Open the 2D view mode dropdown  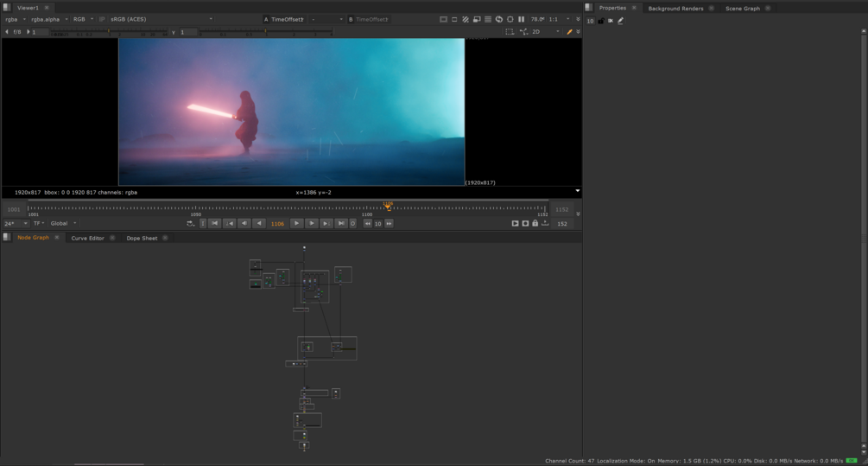545,32
